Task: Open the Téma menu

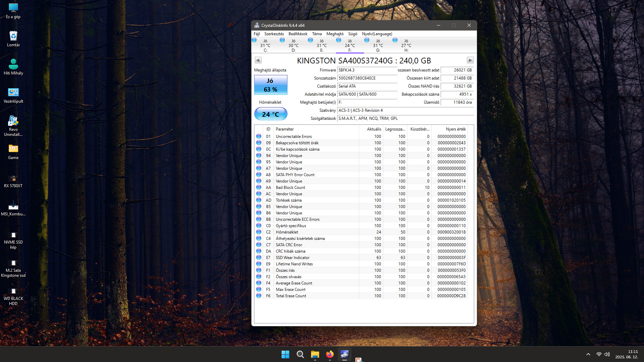Action: point(317,34)
